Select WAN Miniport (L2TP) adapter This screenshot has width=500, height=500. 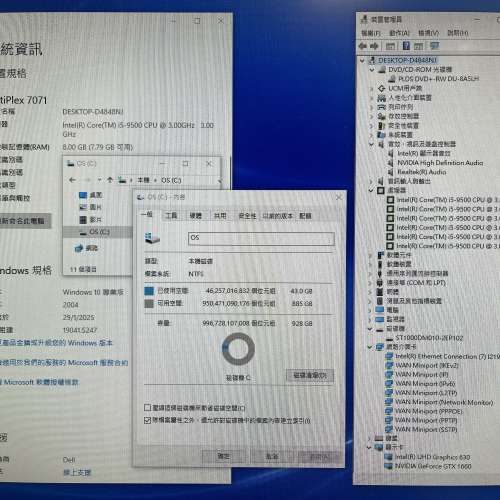pyautogui.click(x=426, y=393)
